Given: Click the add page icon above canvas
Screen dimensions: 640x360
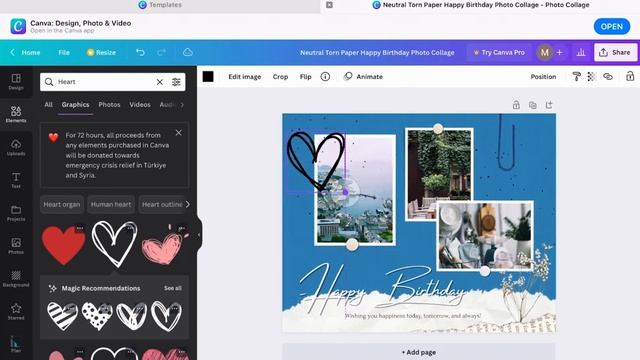Looking at the screenshot, I should (x=549, y=105).
